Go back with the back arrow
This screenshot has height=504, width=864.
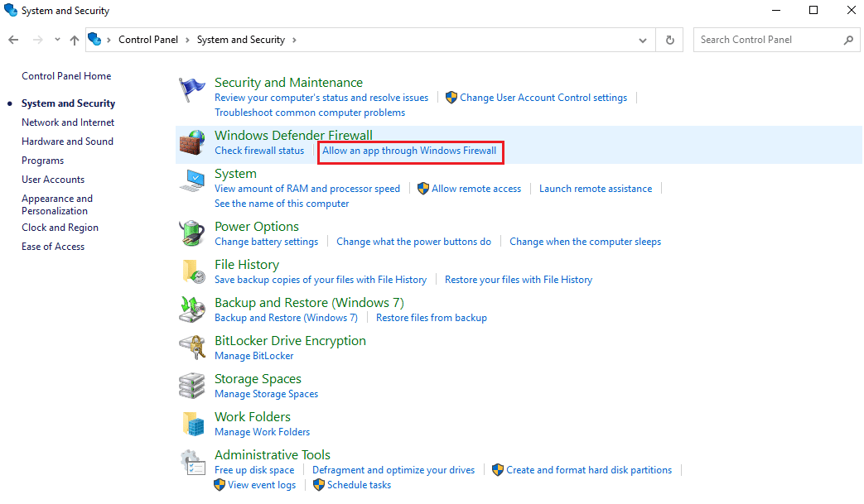(x=14, y=40)
